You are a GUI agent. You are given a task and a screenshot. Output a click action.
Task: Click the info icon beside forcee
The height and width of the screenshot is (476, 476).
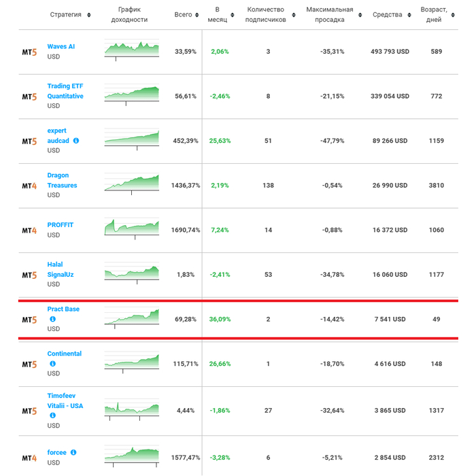click(73, 452)
